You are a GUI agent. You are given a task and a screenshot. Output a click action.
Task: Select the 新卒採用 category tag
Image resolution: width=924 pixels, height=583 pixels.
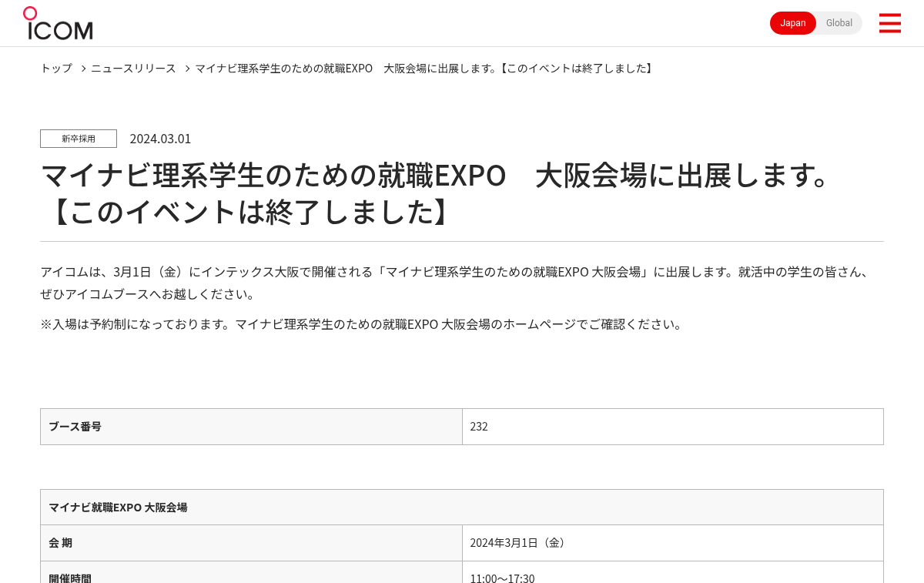tap(79, 139)
